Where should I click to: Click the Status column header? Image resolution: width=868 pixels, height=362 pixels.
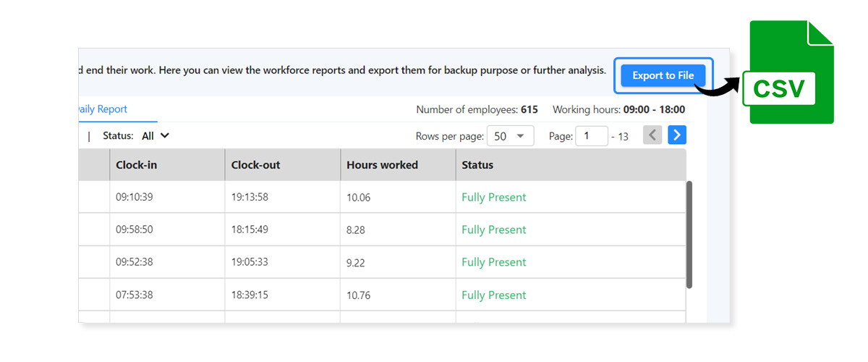[477, 165]
